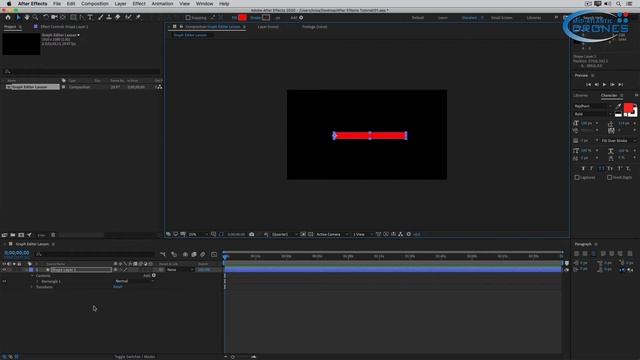Select the Camera tool

pos(54,18)
